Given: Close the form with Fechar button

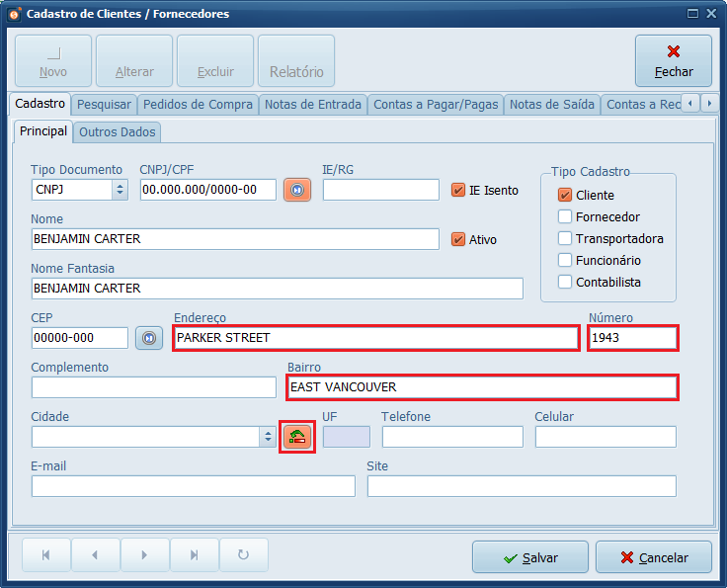Looking at the screenshot, I should pos(673,61).
